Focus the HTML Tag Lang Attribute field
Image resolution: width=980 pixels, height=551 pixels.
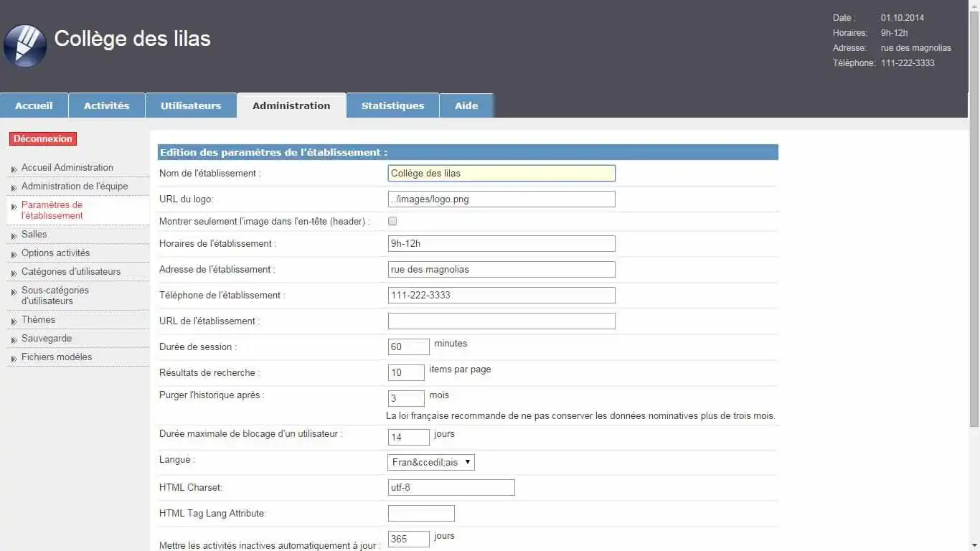coord(421,513)
